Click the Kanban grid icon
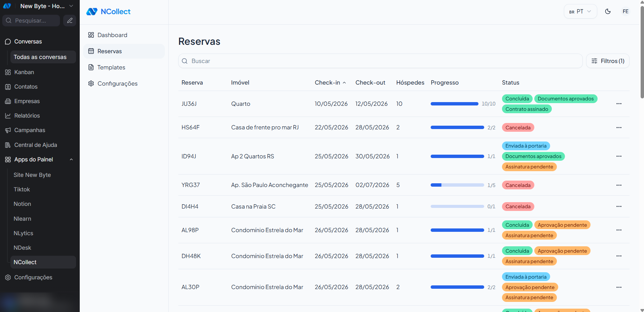 [8, 72]
